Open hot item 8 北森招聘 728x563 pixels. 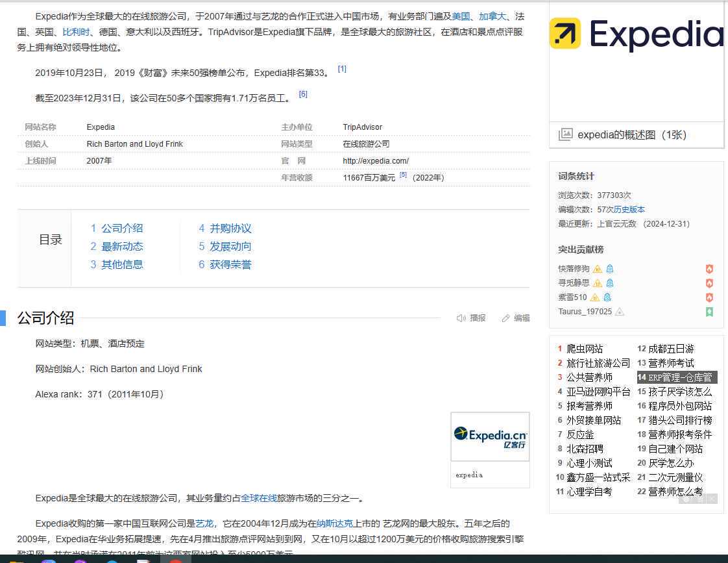click(x=585, y=449)
